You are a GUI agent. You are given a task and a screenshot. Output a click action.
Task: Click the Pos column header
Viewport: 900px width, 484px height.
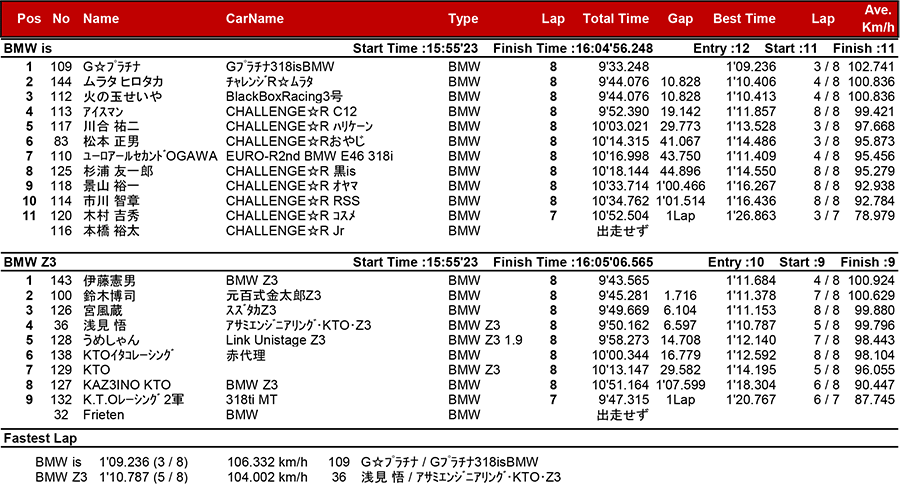(29, 18)
